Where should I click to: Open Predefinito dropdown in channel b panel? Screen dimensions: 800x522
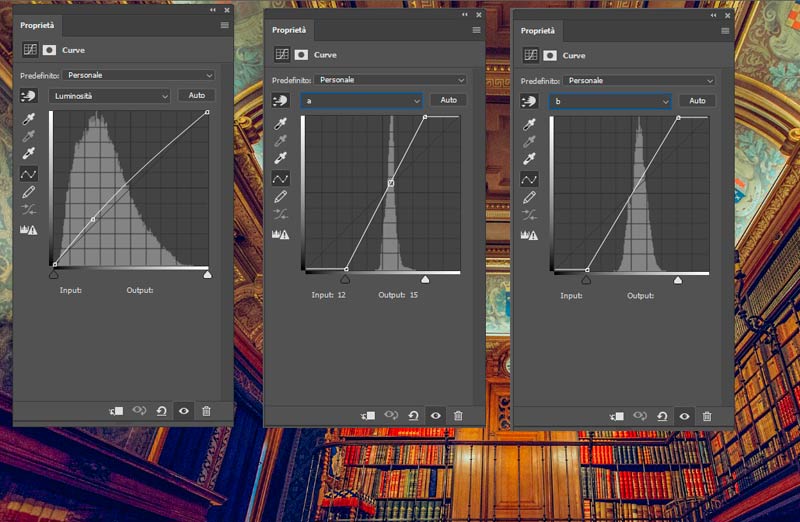[638, 81]
